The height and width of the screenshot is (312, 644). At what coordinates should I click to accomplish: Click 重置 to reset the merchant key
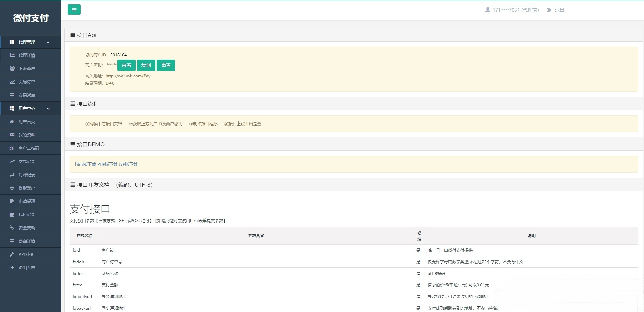click(166, 65)
